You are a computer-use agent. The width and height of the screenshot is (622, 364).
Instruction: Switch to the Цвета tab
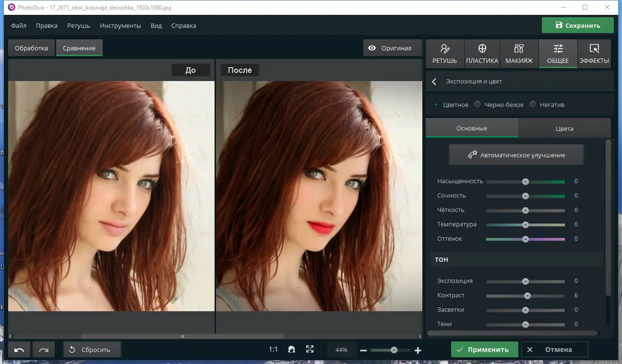564,129
